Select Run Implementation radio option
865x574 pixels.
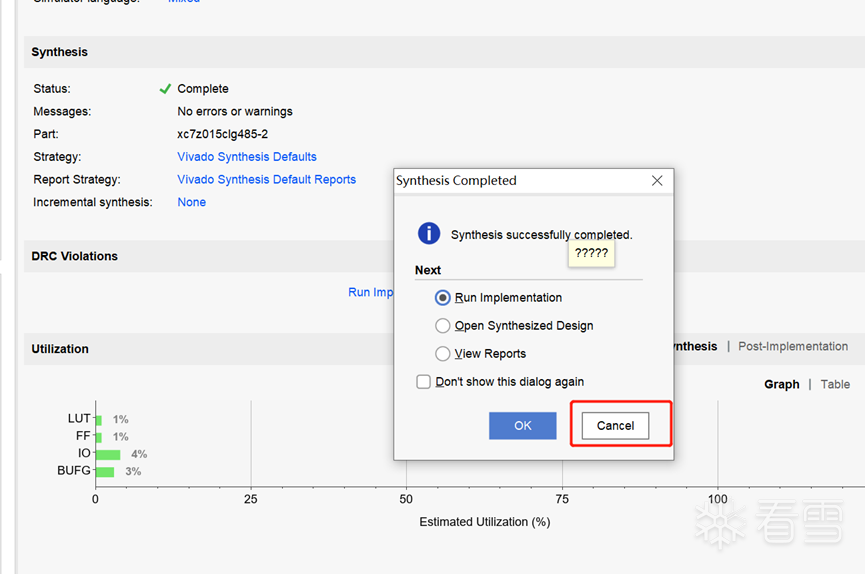point(443,298)
